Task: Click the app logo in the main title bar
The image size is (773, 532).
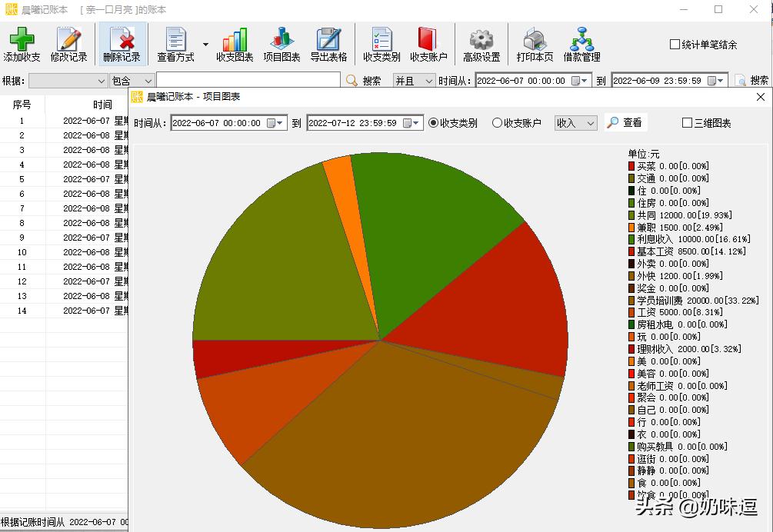Action: tap(11, 9)
